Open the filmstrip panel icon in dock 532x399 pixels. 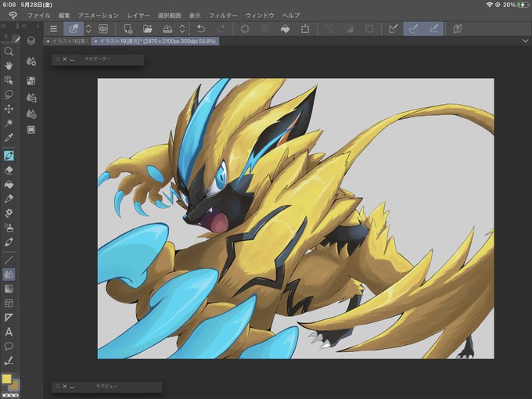pos(31,130)
